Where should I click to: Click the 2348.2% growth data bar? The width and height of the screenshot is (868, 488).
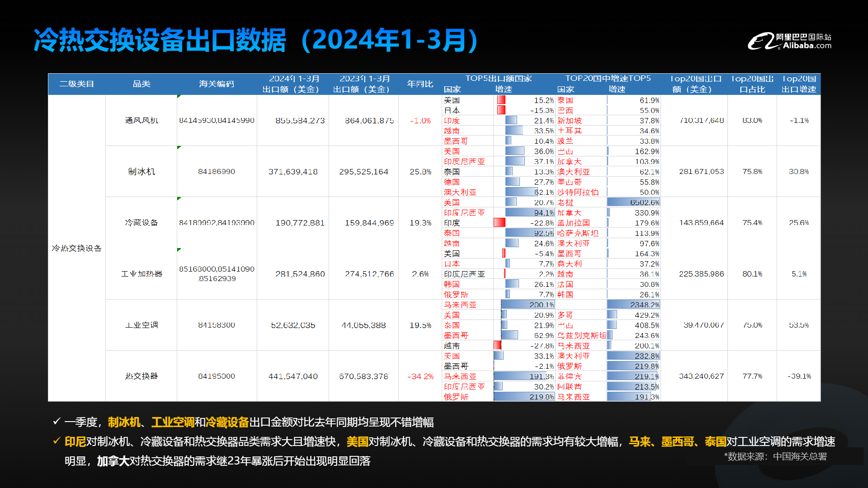[633, 305]
